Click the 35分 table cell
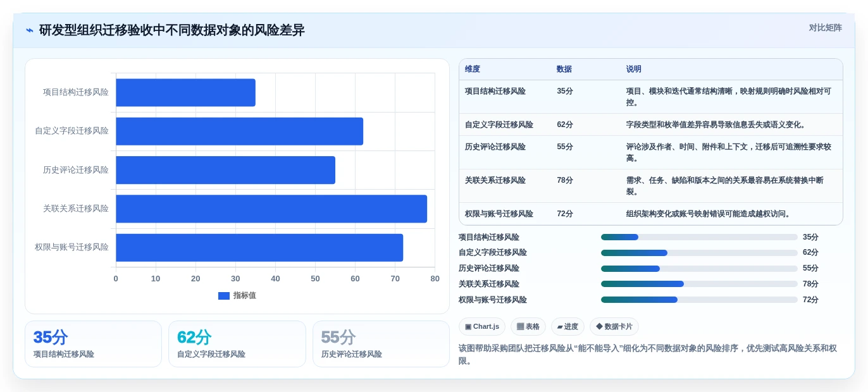 tap(565, 91)
